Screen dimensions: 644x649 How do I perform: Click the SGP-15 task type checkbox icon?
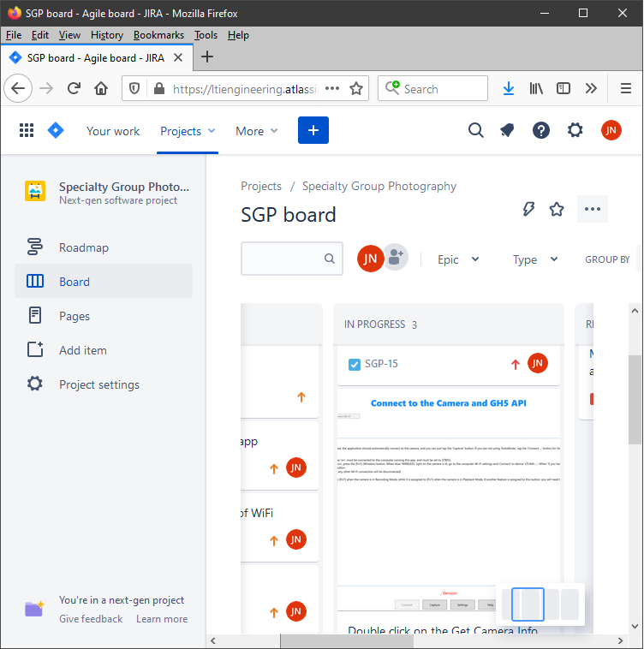coord(355,364)
